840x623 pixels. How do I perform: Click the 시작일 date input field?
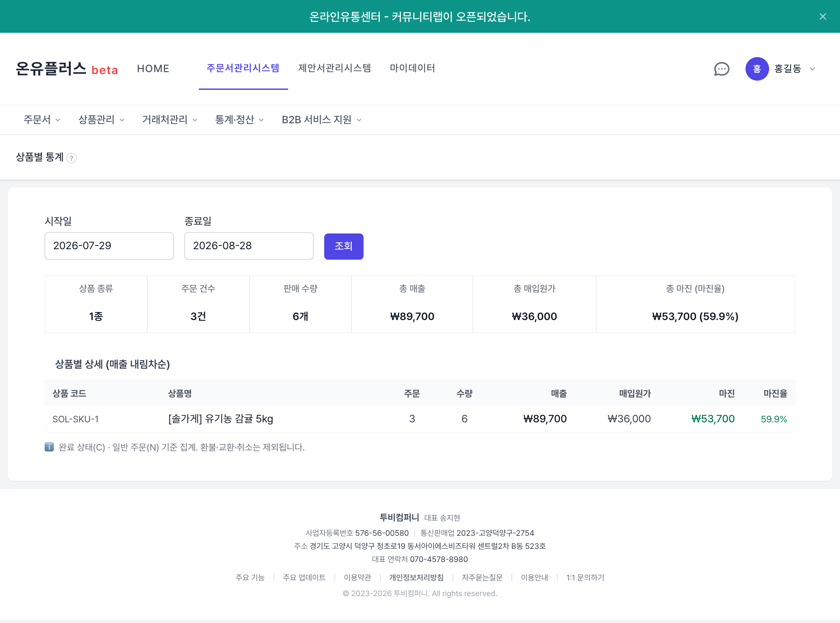pos(109,246)
